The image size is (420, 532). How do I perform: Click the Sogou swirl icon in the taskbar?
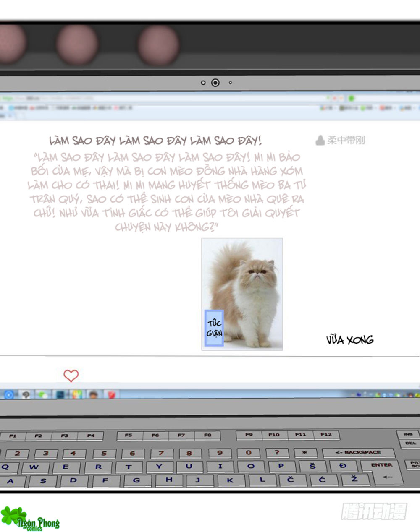click(25, 394)
